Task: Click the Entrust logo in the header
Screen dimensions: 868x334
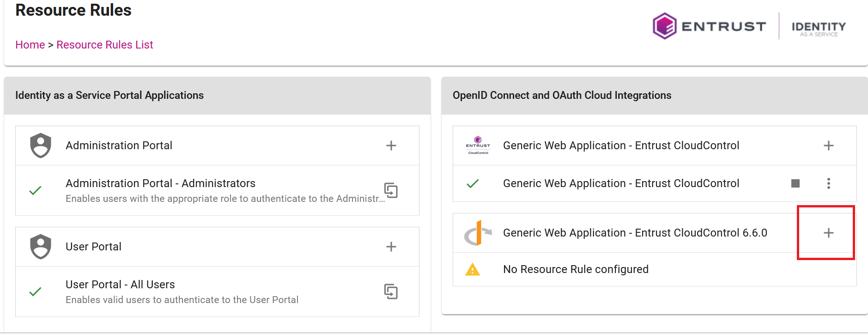Action: 709,26
